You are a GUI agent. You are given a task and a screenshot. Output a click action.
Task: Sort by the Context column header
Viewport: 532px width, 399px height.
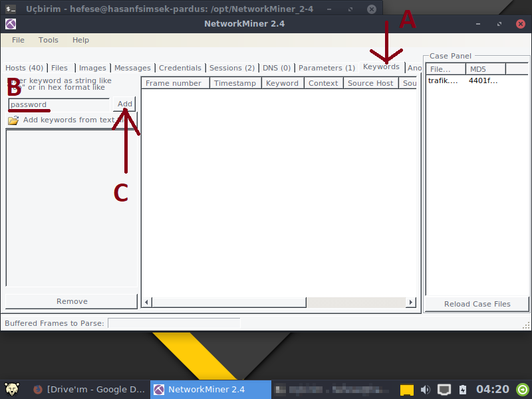(x=323, y=83)
